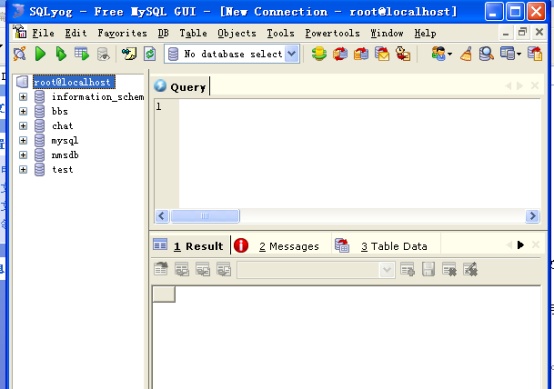Viewport: 554px width, 389px height.
Task: Click the fourth result toolbar grid icon
Action: pos(224,270)
